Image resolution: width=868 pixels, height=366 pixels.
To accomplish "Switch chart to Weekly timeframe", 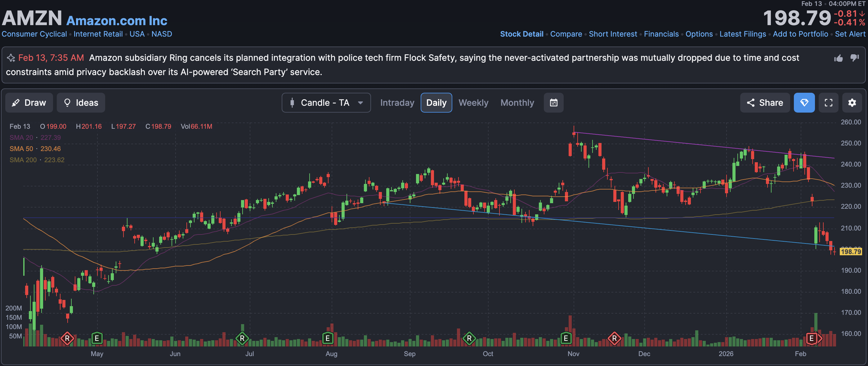I will tap(473, 103).
